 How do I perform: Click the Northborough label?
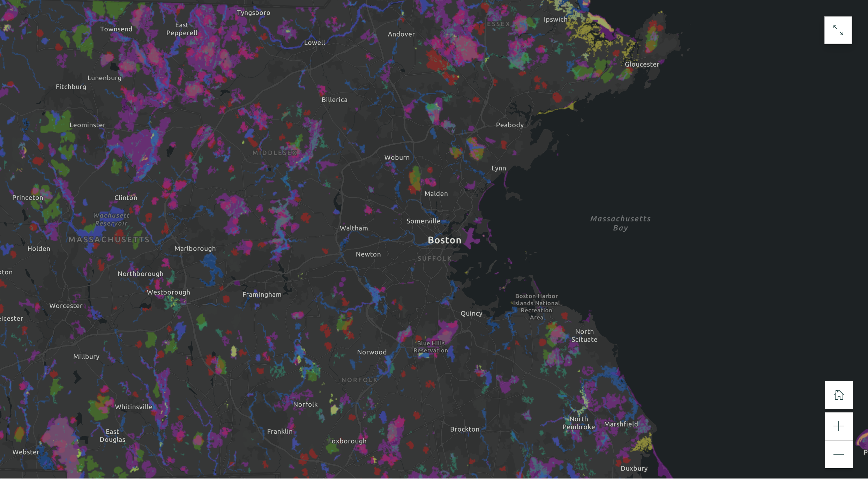click(x=140, y=274)
